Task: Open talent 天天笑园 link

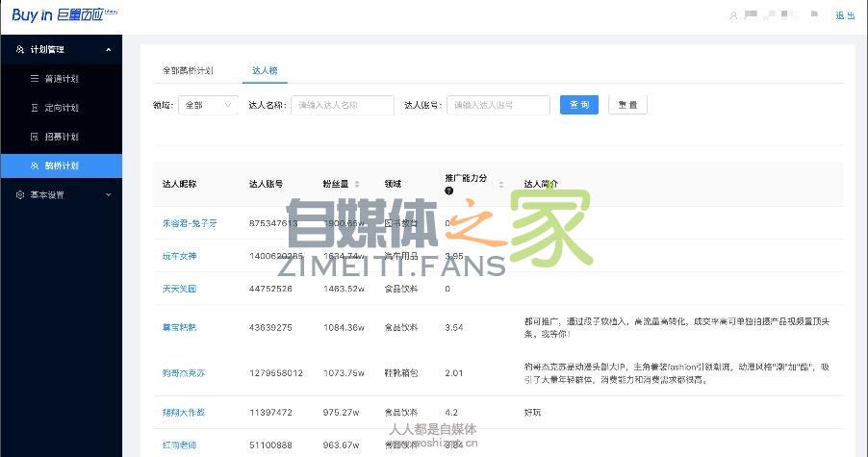Action: click(x=179, y=289)
